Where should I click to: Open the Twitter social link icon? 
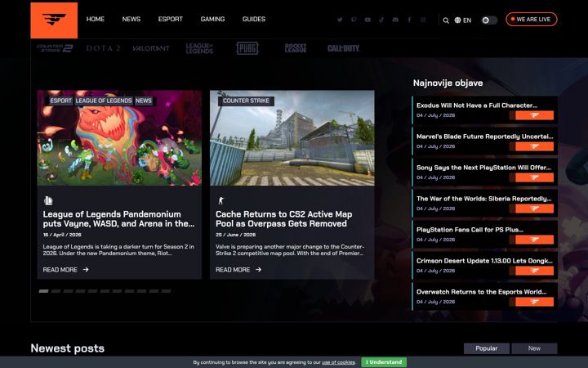click(x=340, y=20)
